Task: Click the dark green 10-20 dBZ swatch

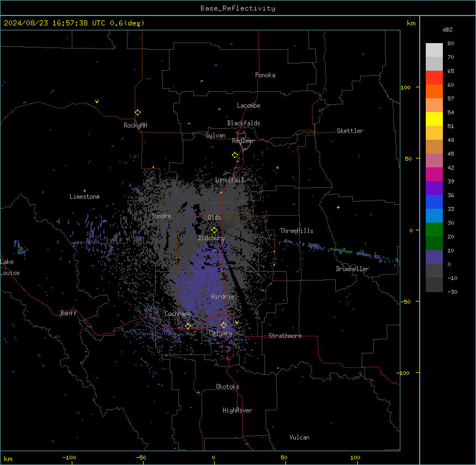Action: (434, 244)
